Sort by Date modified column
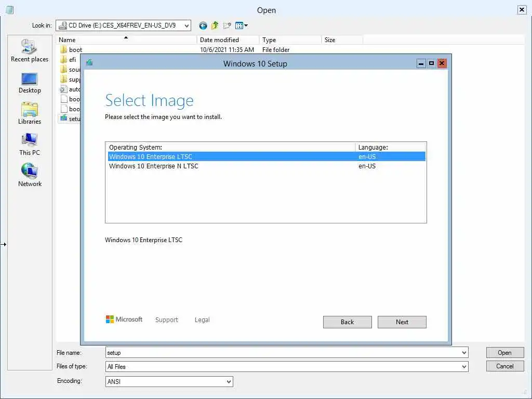 228,39
